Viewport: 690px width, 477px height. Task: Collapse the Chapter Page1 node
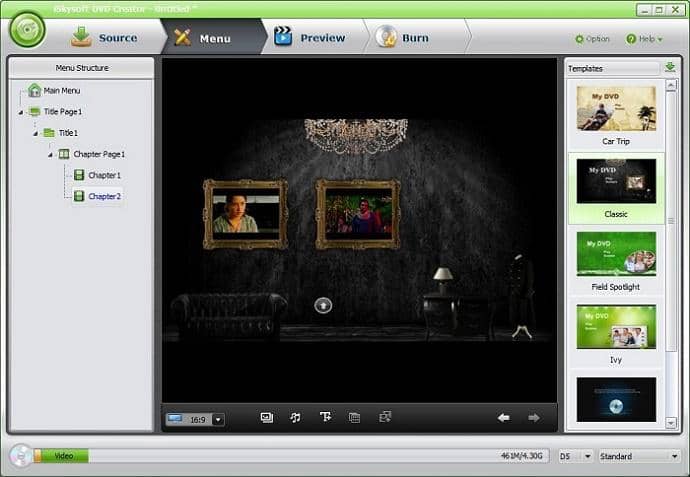[50, 154]
